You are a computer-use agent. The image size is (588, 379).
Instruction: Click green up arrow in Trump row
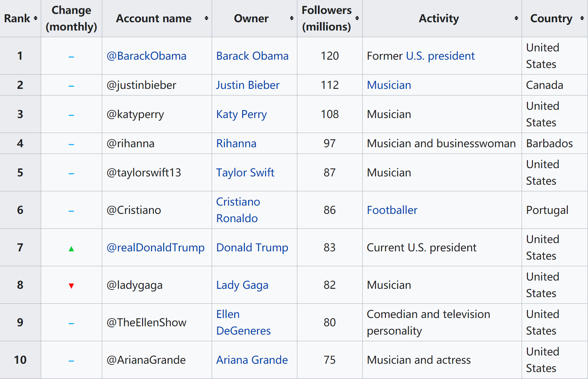71,249
